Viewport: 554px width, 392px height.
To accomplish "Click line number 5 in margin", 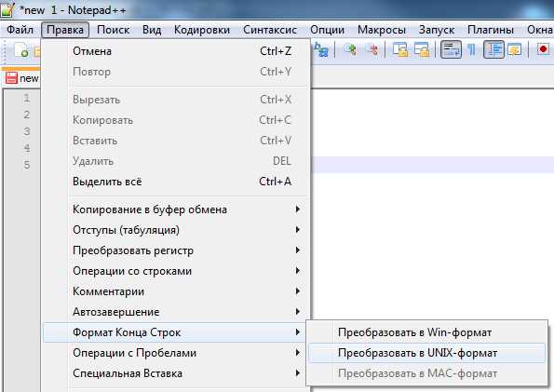I will coord(27,165).
